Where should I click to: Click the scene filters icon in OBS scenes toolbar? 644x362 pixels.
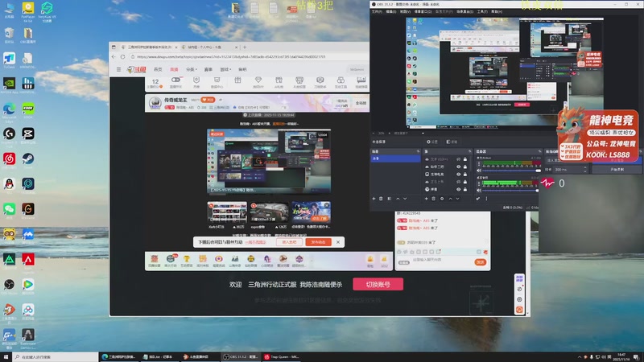tap(390, 199)
